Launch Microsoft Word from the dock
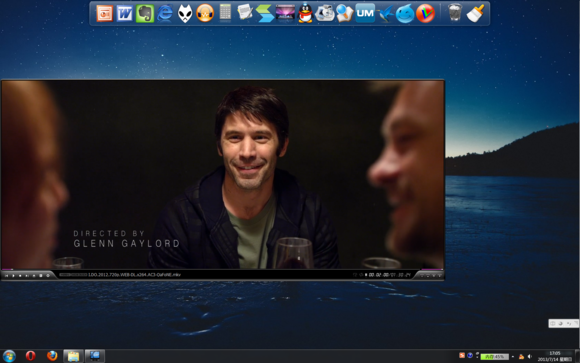 point(125,14)
